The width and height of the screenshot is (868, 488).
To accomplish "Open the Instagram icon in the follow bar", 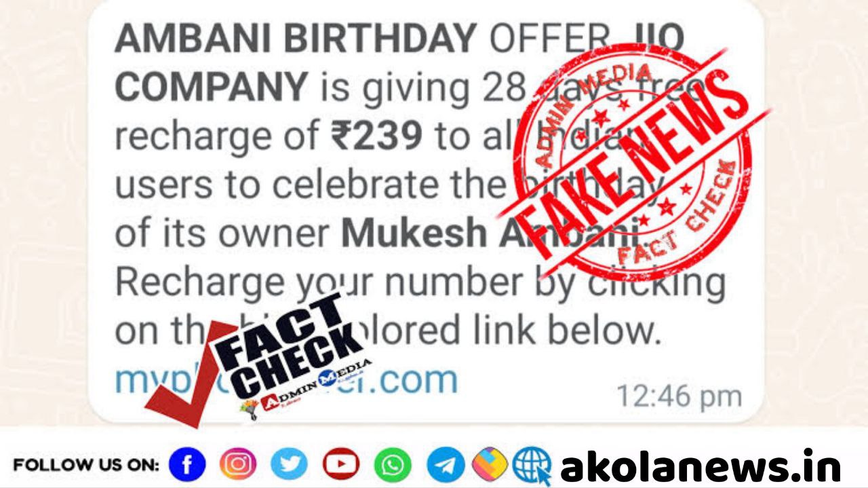I will [238, 465].
